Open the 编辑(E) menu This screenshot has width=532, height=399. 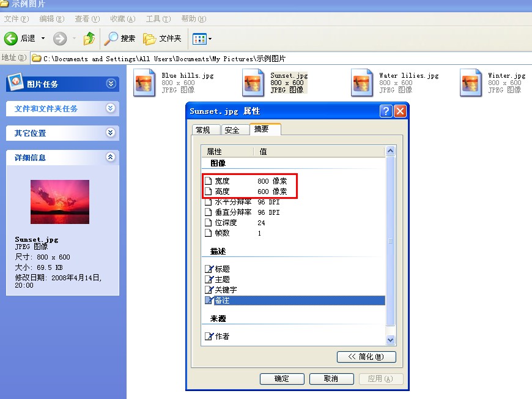pos(51,19)
